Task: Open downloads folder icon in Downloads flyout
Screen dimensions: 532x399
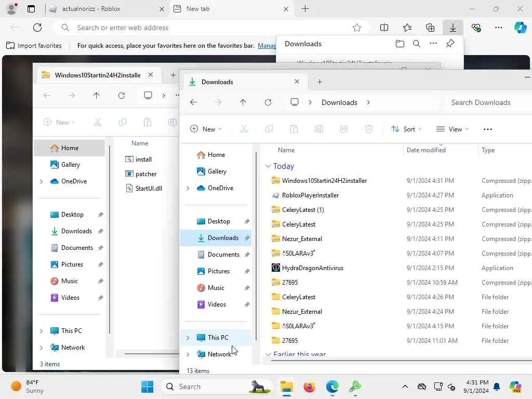Action: 400,44
